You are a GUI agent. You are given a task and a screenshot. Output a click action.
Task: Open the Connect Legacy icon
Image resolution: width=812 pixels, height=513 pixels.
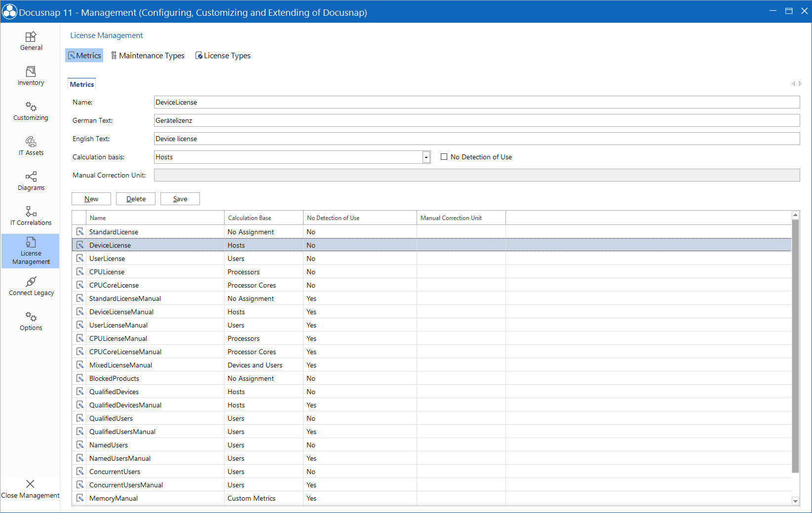[31, 282]
